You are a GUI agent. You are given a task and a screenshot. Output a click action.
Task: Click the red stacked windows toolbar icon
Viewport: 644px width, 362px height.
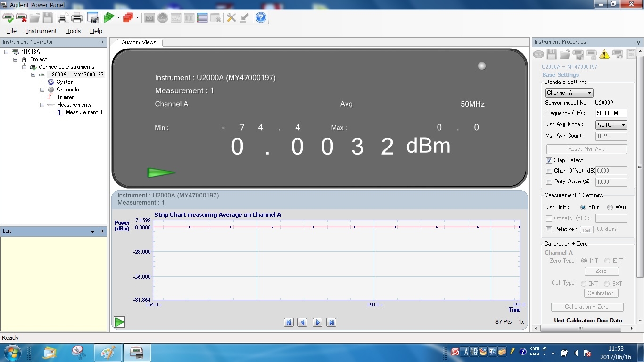(x=128, y=18)
